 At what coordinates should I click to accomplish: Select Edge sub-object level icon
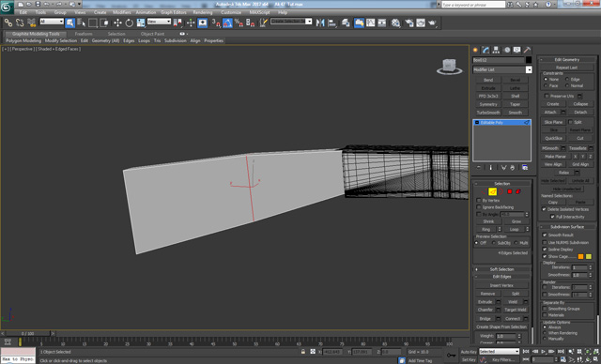tap(492, 191)
